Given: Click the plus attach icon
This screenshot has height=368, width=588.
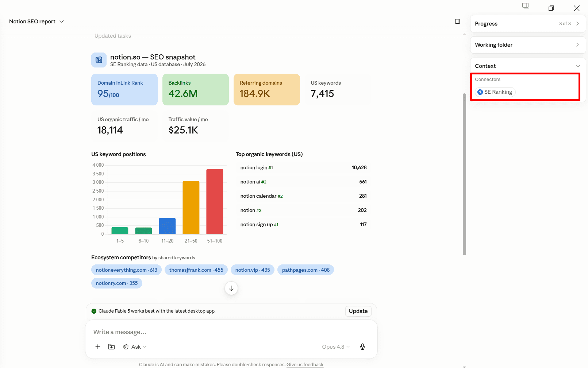Looking at the screenshot, I should click(98, 347).
